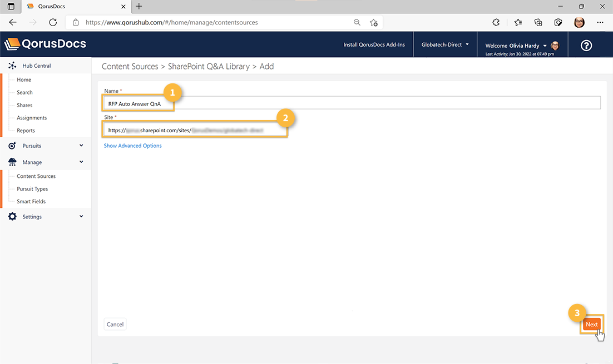Click the Manage cloud icon
The width and height of the screenshot is (613, 364).
[12, 162]
